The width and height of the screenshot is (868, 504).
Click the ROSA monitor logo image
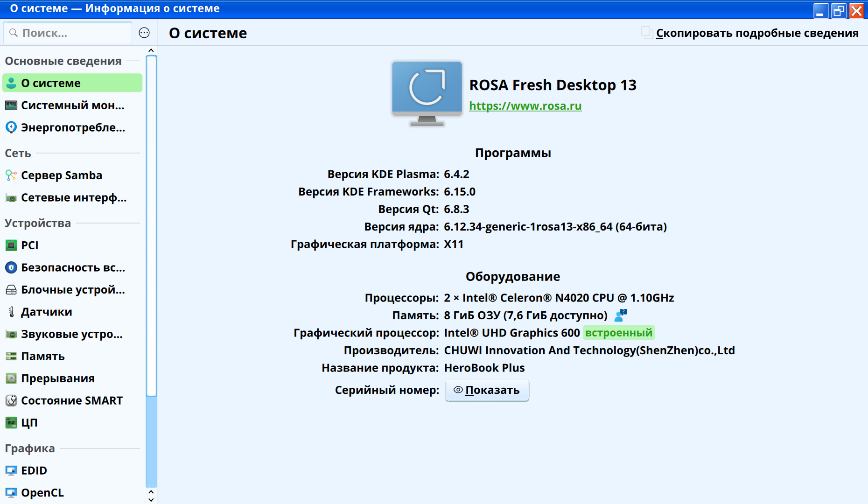tap(427, 94)
